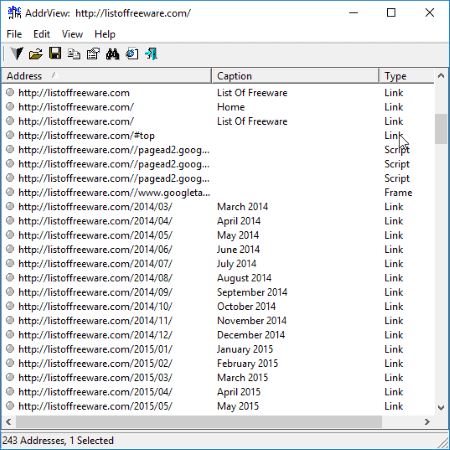450x450 pixels.
Task: Click the vertical scrollbar down arrow
Action: coord(441,407)
